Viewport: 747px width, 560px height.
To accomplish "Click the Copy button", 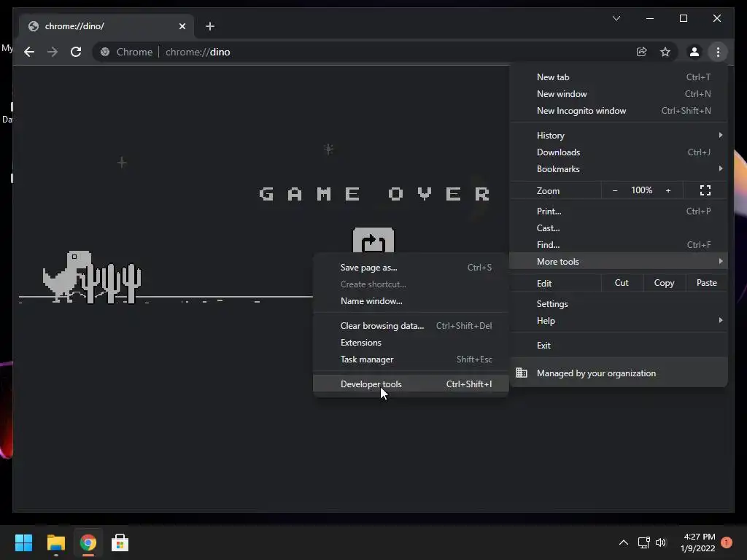I will tap(664, 283).
